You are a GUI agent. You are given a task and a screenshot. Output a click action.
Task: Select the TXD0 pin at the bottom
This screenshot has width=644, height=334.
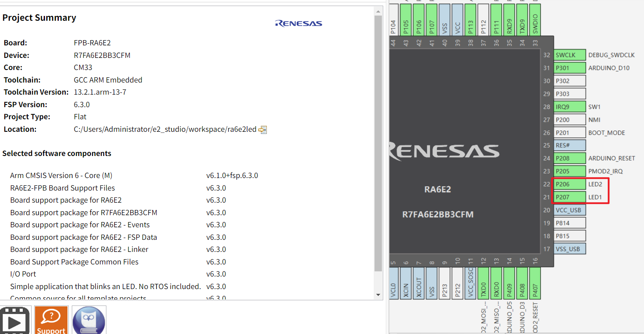coord(484,283)
